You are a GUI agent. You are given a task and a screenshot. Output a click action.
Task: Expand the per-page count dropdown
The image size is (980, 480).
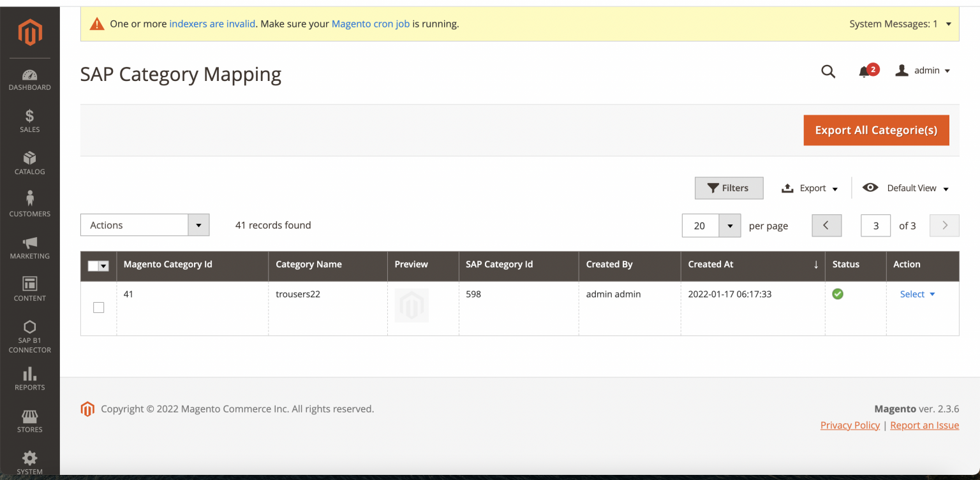pos(730,225)
